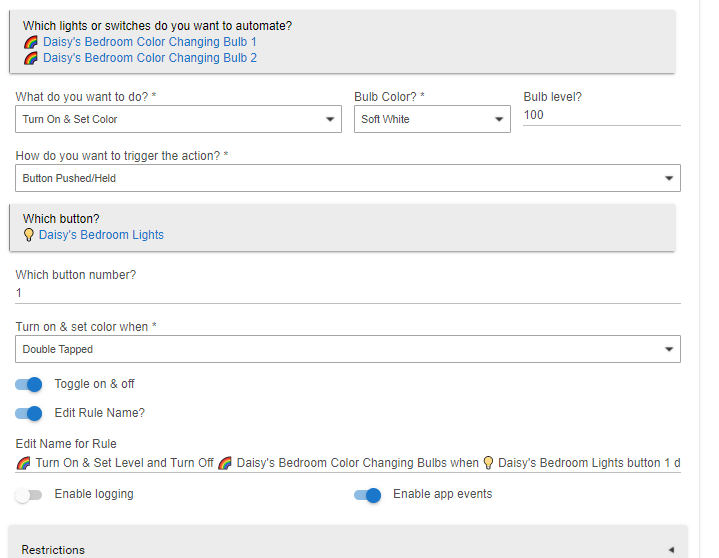Open Daisy's Bedroom Color Changing Bulb 1 link
719x558 pixels.
point(149,42)
